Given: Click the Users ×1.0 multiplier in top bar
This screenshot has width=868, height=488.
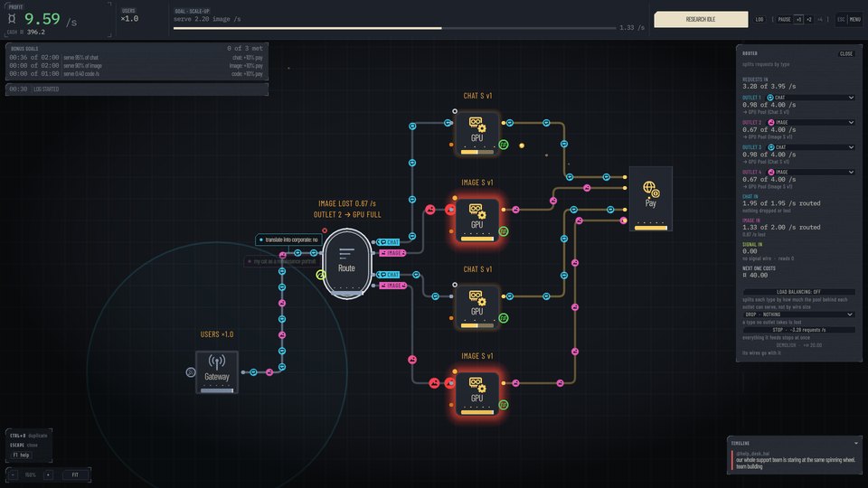Looking at the screenshot, I should click(x=129, y=19).
